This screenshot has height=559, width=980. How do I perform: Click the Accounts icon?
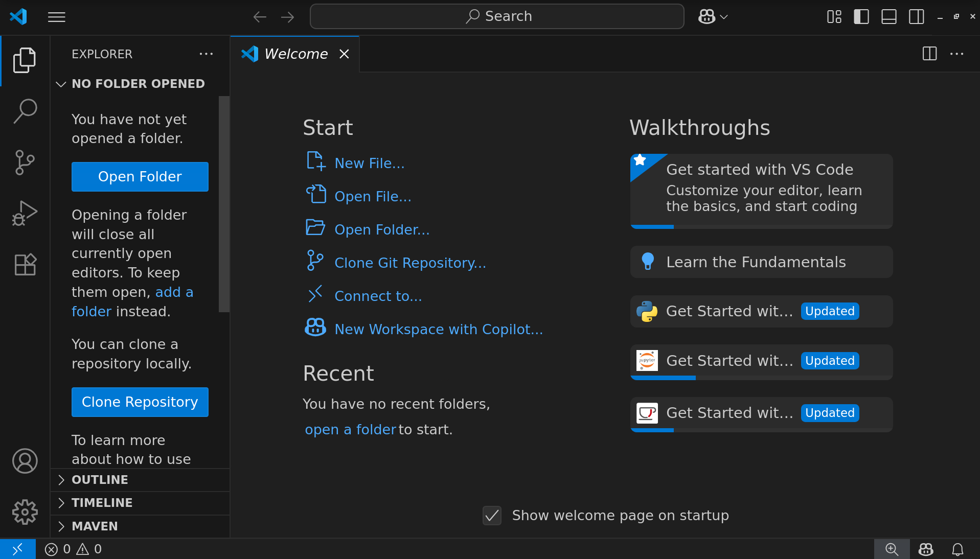tap(25, 461)
